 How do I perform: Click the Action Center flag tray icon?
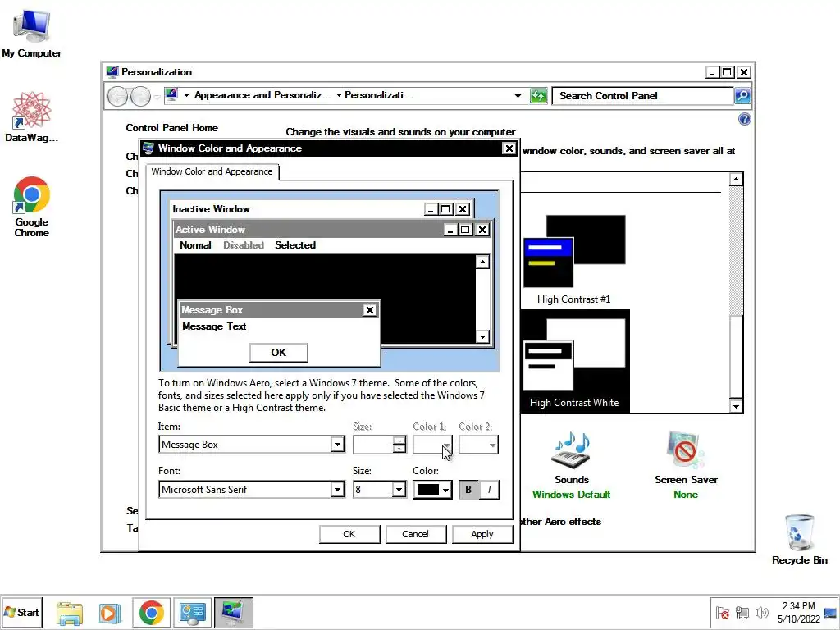coord(722,613)
